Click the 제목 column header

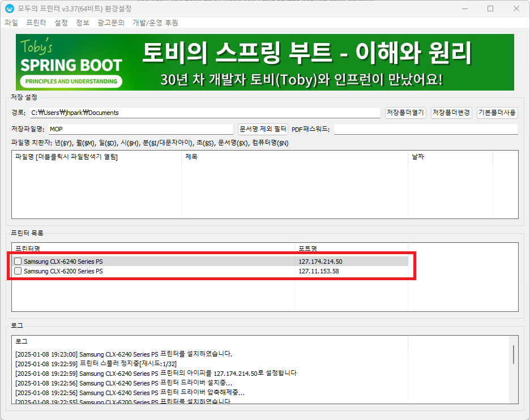pos(295,157)
